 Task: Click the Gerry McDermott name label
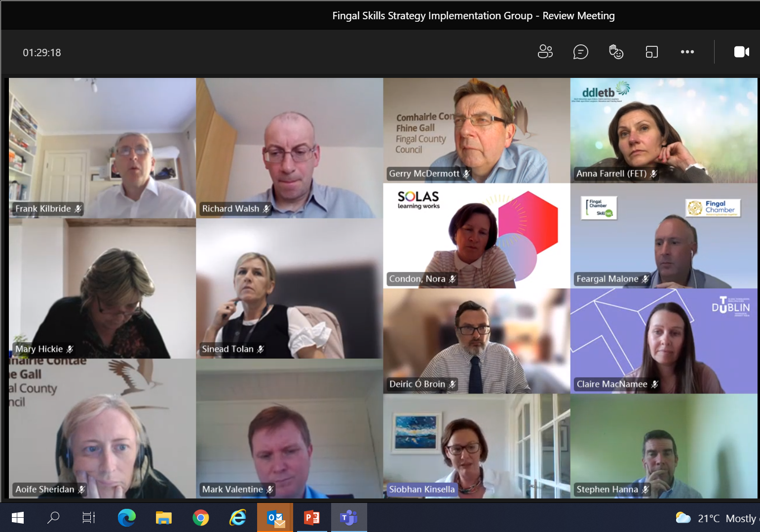click(x=424, y=174)
